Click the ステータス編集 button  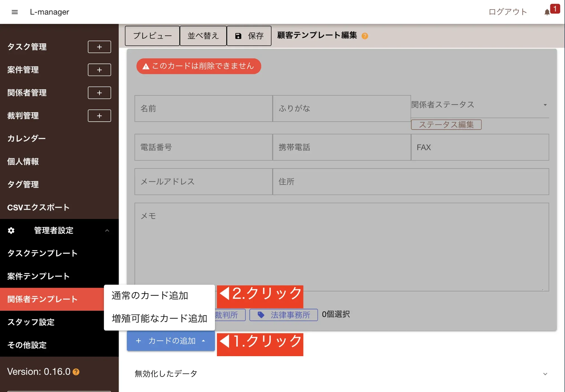tap(446, 124)
